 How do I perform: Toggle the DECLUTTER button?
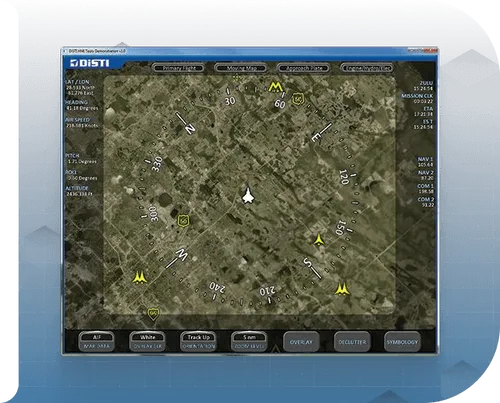[x=352, y=342]
